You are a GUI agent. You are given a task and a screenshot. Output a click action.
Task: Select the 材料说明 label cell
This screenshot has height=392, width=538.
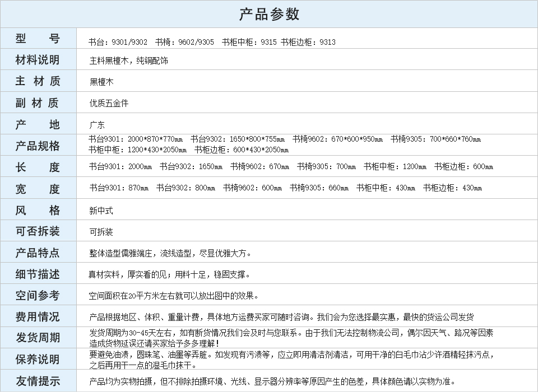tap(38, 60)
